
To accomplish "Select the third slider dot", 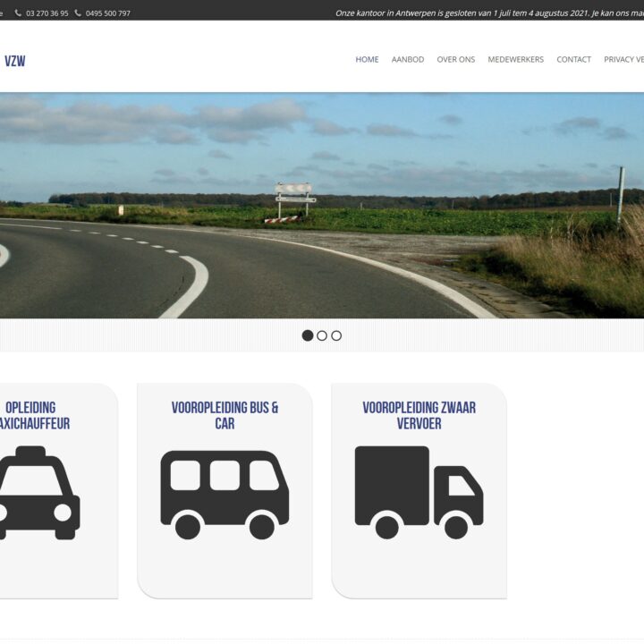I will (x=336, y=335).
